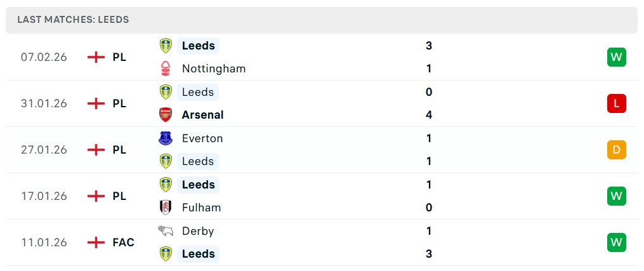This screenshot has height=271, width=644.
Task: Click the Fulham club crest
Action: click(166, 208)
